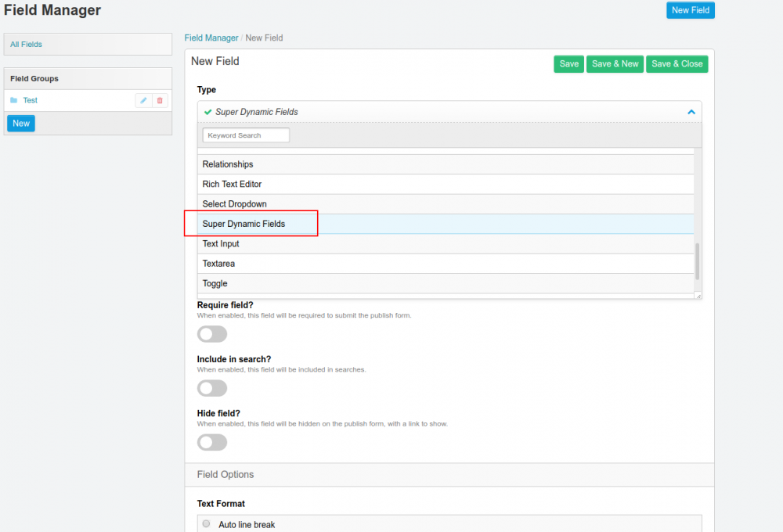The height and width of the screenshot is (532, 783).
Task: Click the green checkmark beside selected type
Action: (207, 112)
